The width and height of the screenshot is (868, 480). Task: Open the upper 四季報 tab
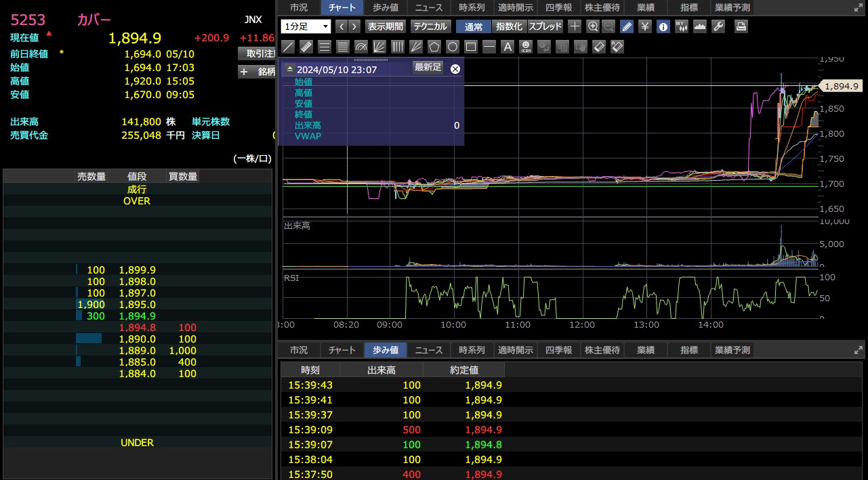click(559, 7)
